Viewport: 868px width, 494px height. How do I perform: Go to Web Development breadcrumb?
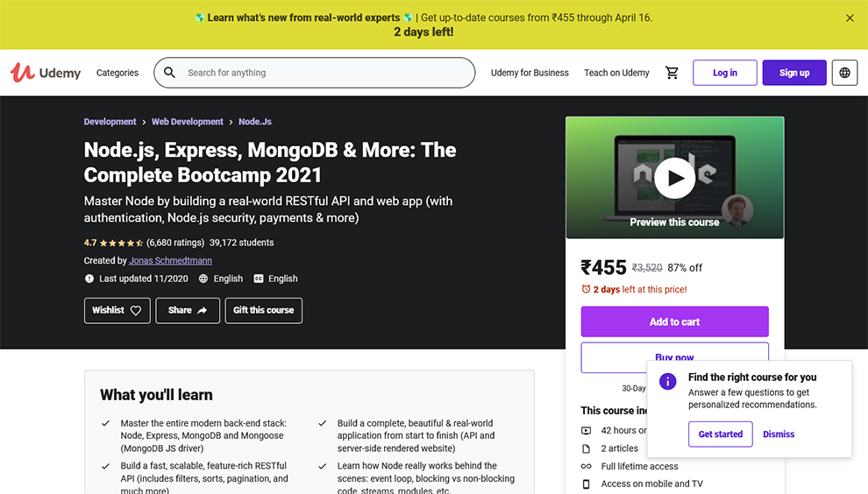(187, 122)
